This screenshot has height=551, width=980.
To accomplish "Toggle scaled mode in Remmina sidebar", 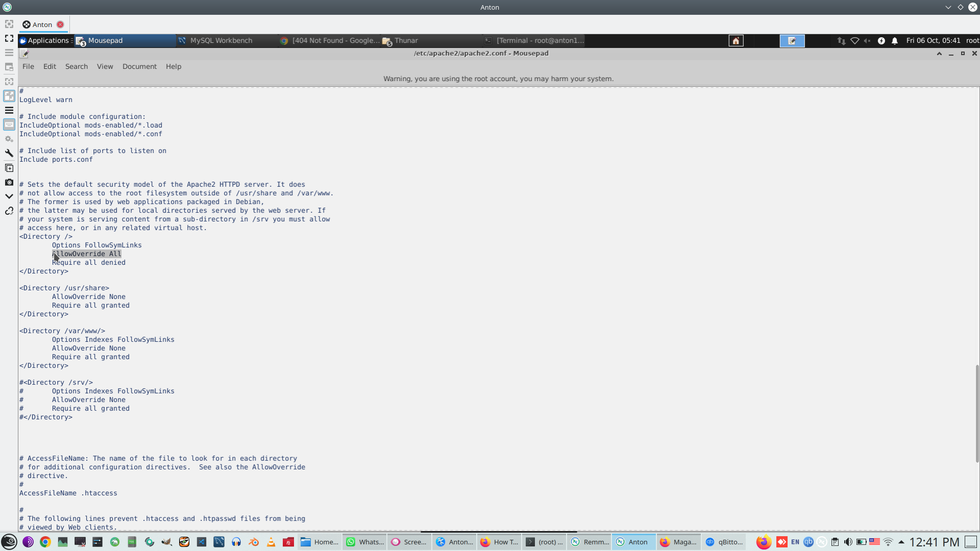I will pyautogui.click(x=9, y=96).
